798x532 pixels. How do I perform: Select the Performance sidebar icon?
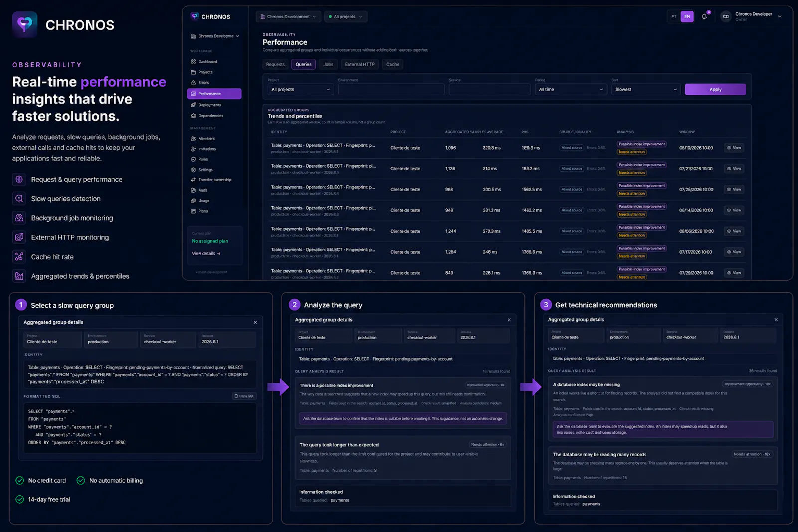coord(193,94)
